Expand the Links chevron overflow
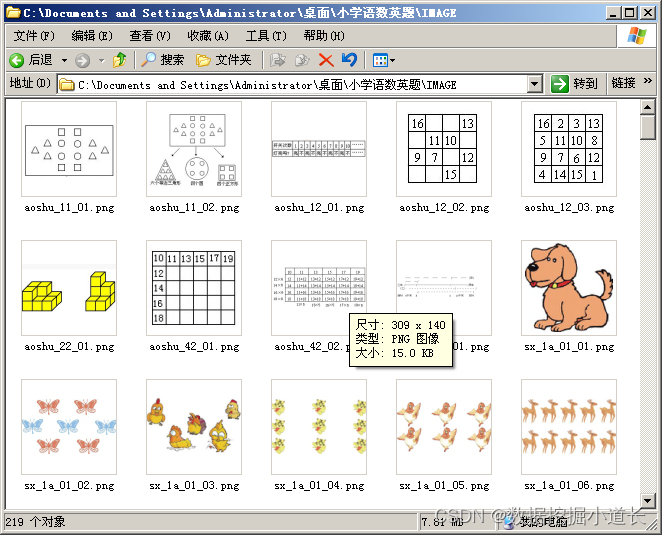 (x=648, y=81)
